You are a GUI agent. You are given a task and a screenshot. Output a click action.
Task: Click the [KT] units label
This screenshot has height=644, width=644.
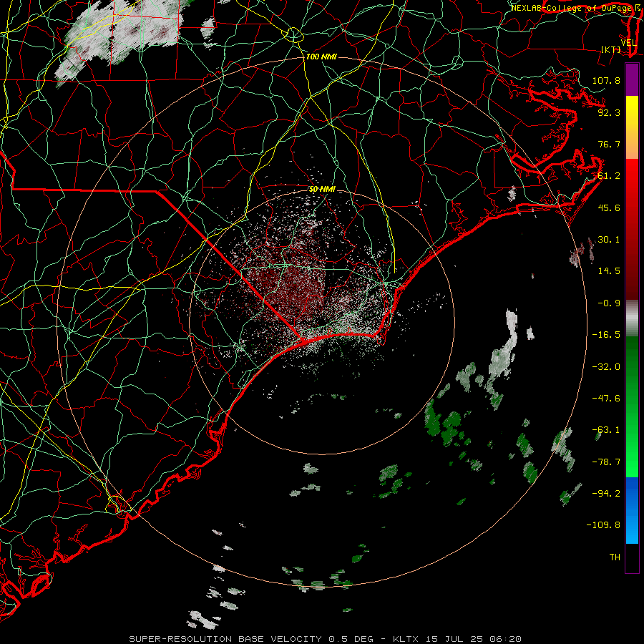611,49
